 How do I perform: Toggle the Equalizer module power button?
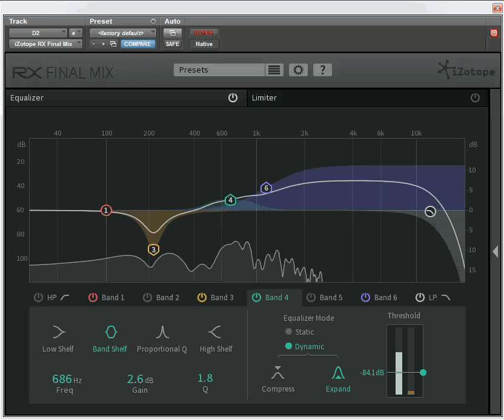[233, 97]
